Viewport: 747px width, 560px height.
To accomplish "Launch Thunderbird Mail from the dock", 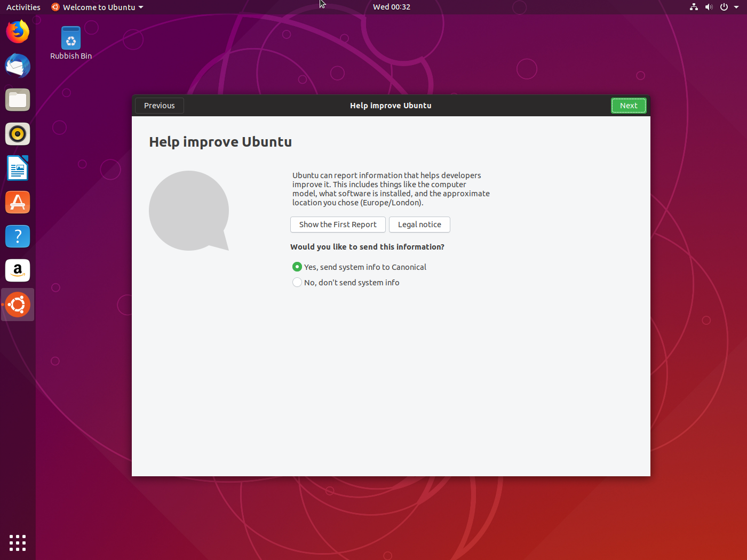I will [x=18, y=66].
